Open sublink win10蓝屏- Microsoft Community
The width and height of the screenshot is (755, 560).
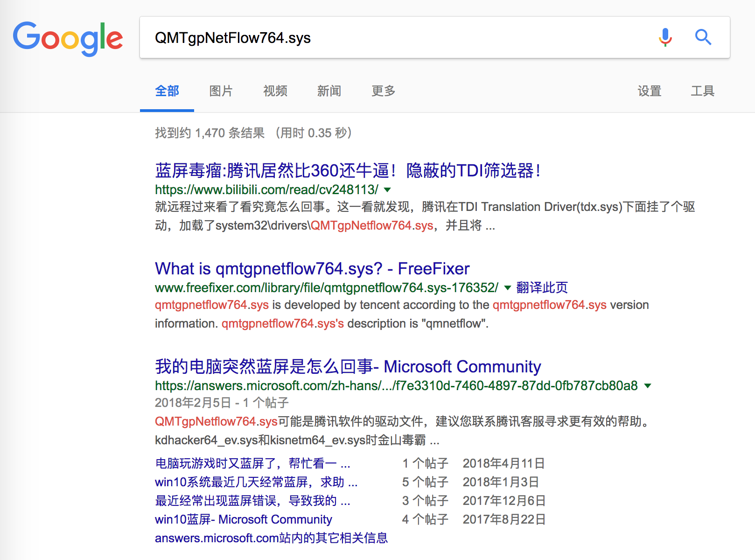point(244,519)
